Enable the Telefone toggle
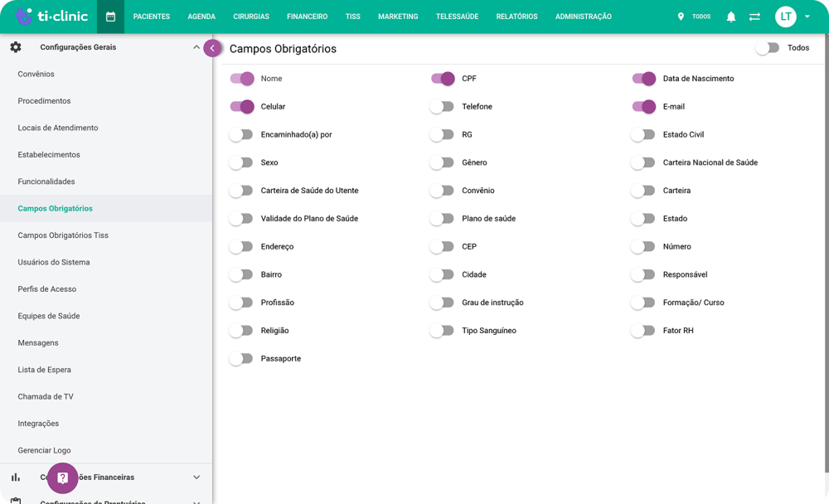Screen dimensions: 829x504 [442, 107]
